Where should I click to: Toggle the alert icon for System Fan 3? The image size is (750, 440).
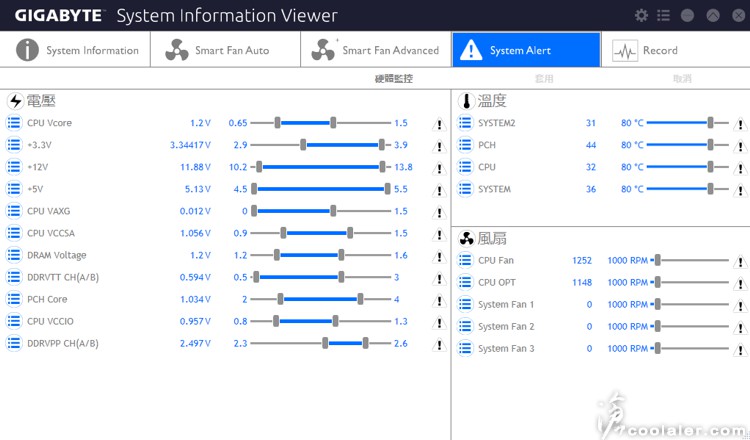tap(740, 350)
